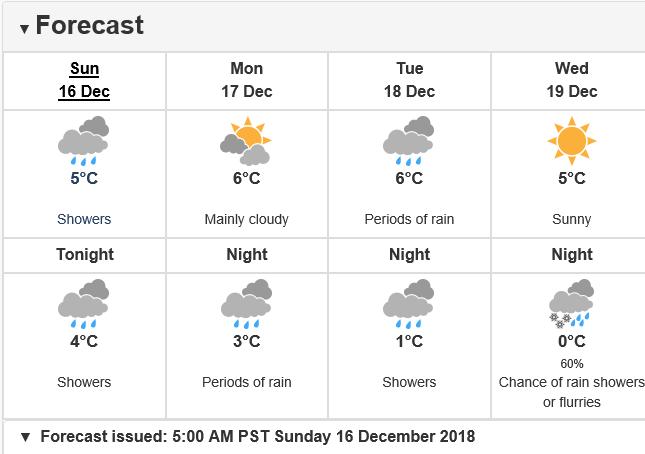Click the Forecast heading
Viewport: 645px width, 454px height.
90,25
